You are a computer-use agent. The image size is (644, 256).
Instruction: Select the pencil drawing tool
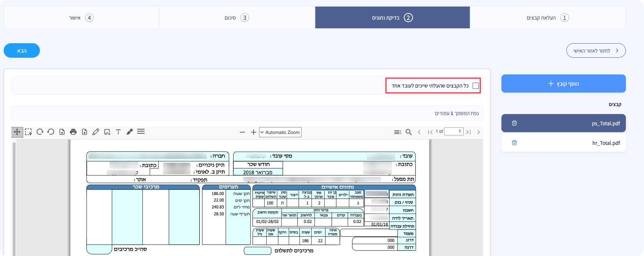coord(96,132)
